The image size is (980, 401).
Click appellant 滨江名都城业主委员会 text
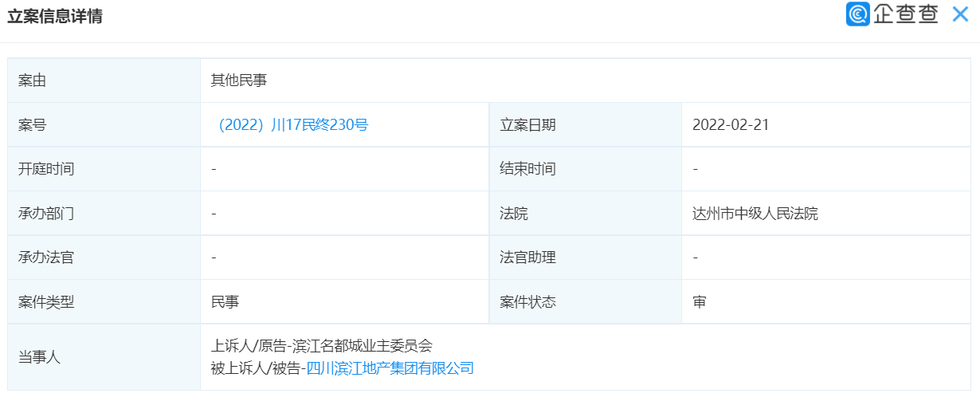(x=362, y=346)
